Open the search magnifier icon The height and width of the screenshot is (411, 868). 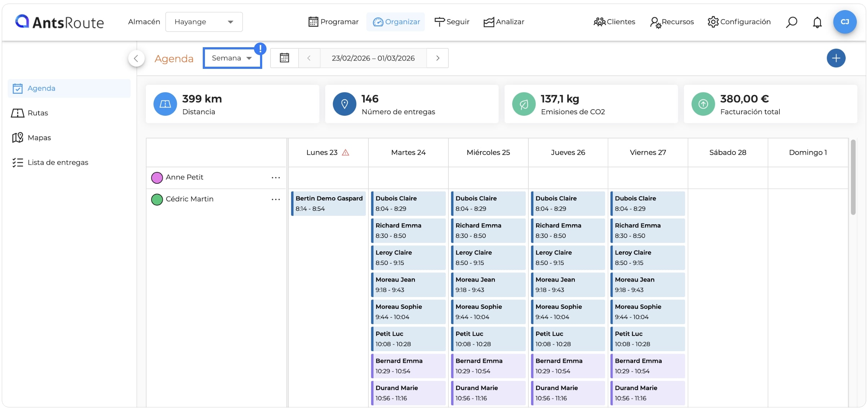tap(791, 22)
